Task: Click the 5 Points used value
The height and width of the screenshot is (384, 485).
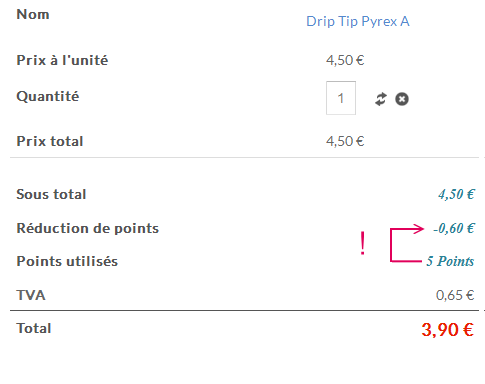Action: 450,261
